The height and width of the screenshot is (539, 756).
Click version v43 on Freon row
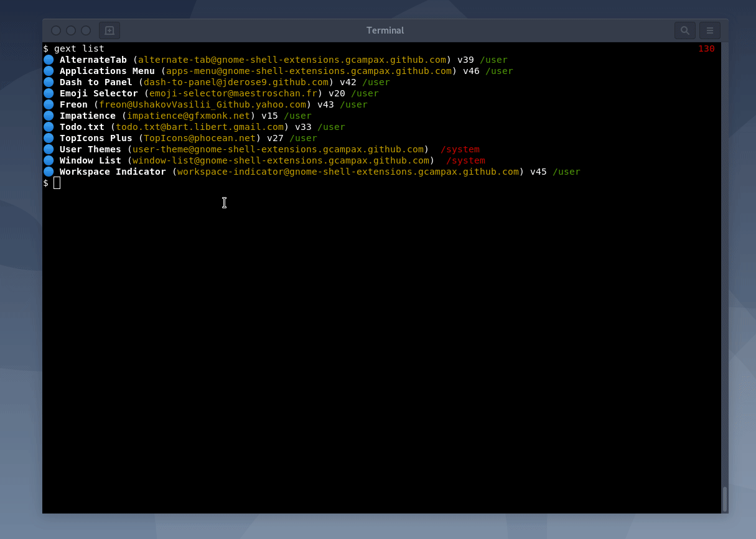coord(326,105)
